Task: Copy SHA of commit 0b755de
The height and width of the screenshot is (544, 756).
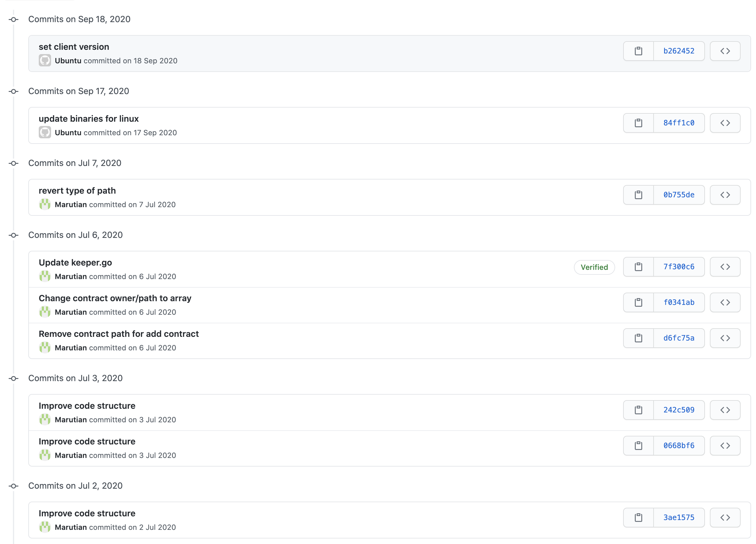Action: pyautogui.click(x=638, y=195)
